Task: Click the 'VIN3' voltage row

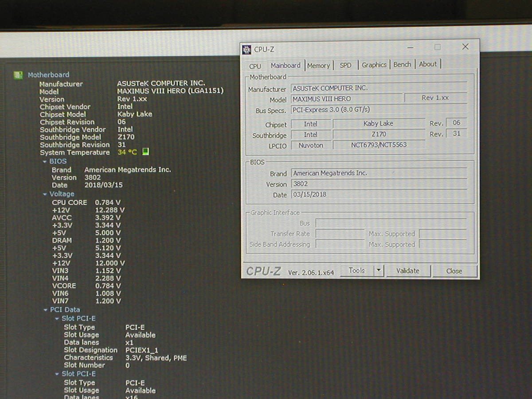Action: [x=86, y=270]
